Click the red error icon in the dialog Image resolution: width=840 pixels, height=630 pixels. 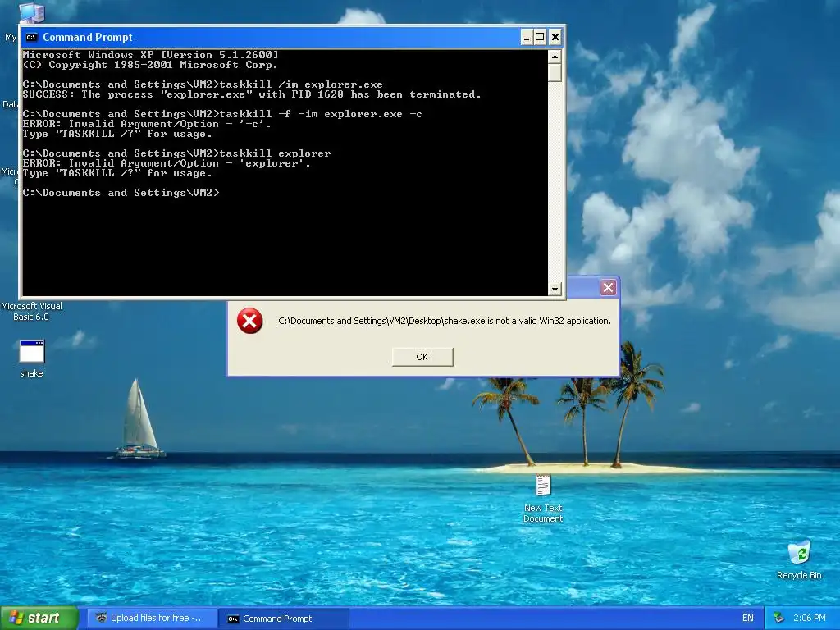[249, 321]
